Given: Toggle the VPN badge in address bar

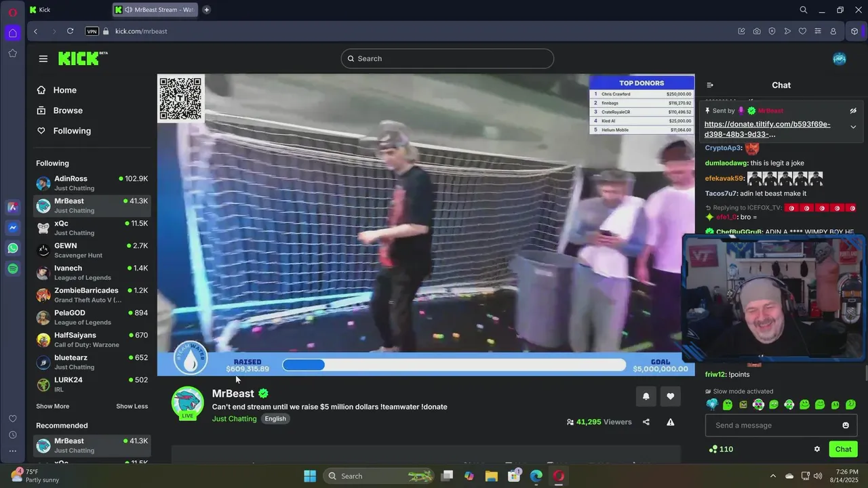Looking at the screenshot, I should (92, 31).
